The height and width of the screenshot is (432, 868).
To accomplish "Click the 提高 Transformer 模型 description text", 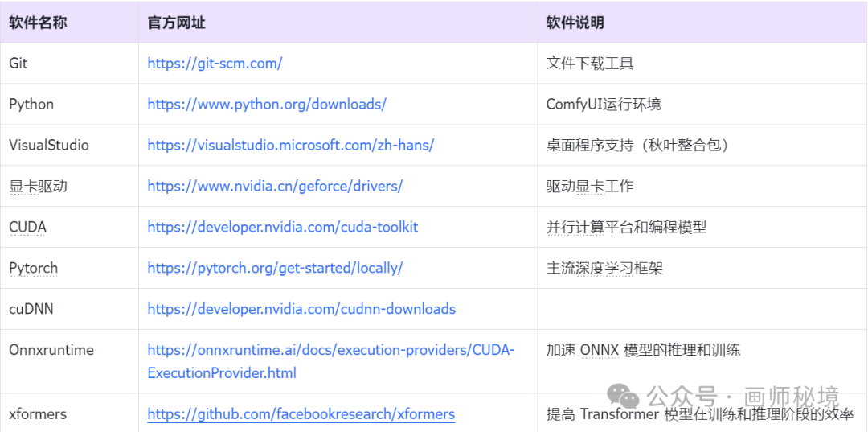I will pos(700,414).
